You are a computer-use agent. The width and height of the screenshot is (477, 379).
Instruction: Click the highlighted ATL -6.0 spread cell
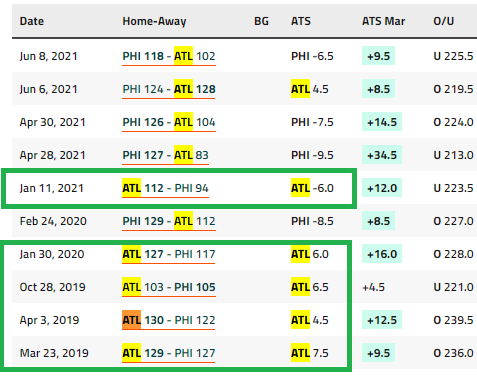(x=312, y=188)
